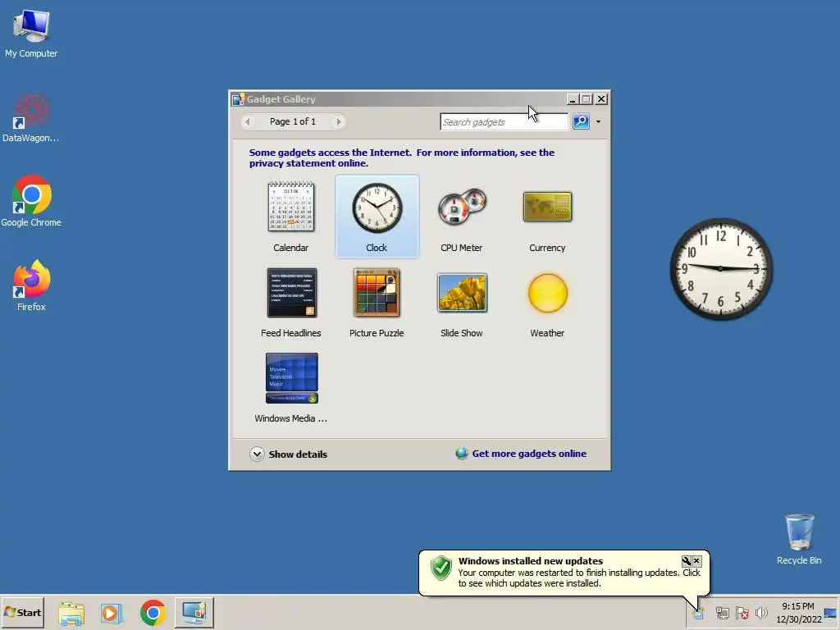Image resolution: width=840 pixels, height=630 pixels.
Task: Click the search magnifier button
Action: point(581,121)
